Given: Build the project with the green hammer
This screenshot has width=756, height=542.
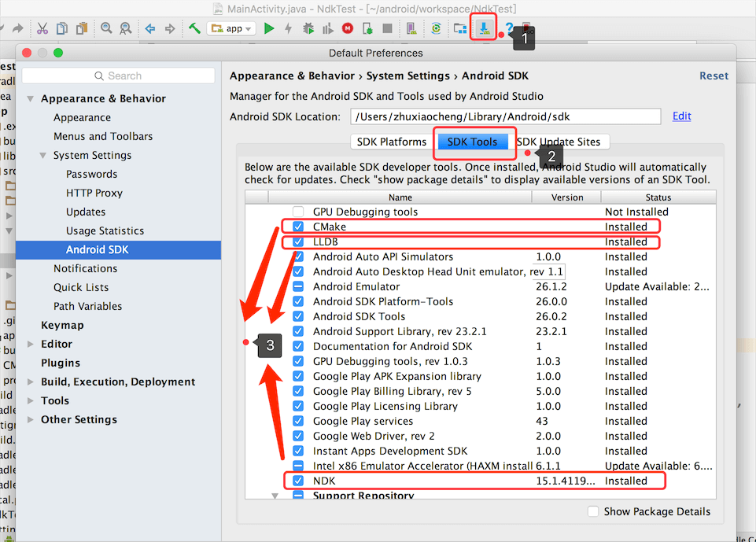Looking at the screenshot, I should pos(194,28).
